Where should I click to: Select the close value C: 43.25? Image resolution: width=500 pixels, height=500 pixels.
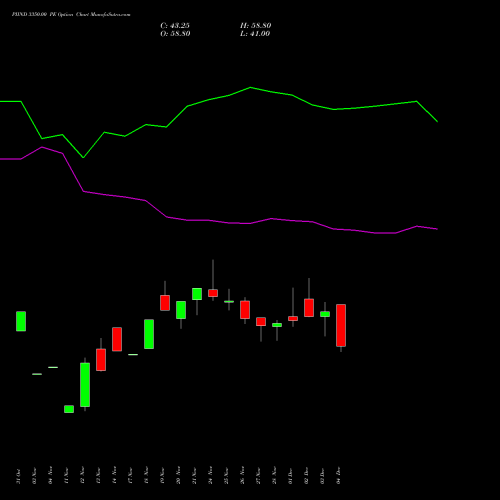(175, 26)
